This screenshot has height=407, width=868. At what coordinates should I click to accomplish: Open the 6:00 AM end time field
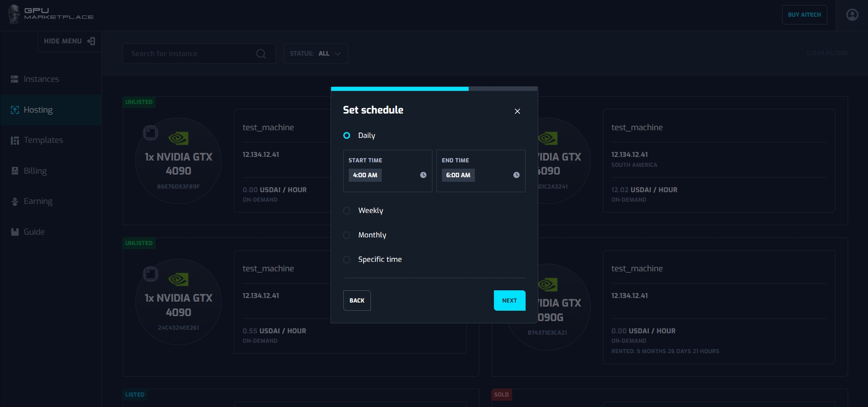(458, 175)
